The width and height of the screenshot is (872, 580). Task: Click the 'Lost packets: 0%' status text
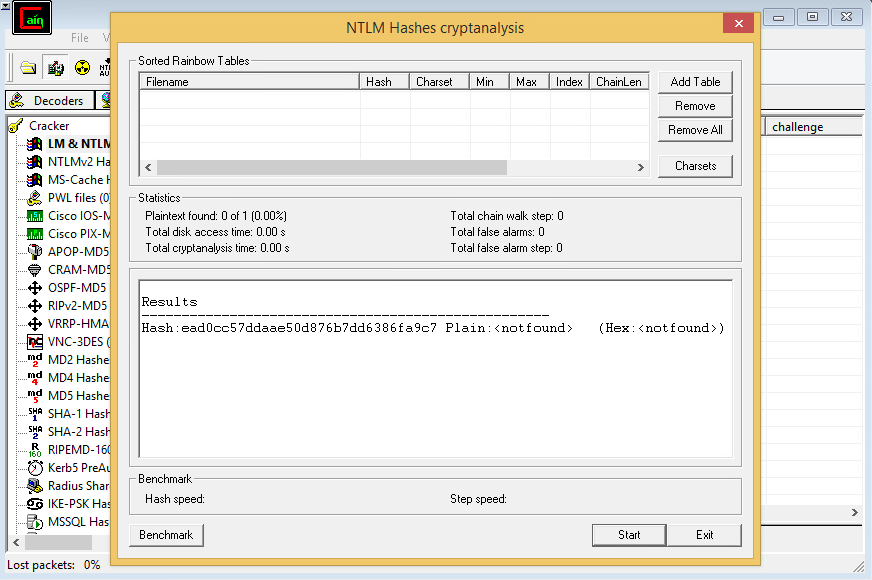pyautogui.click(x=53, y=565)
